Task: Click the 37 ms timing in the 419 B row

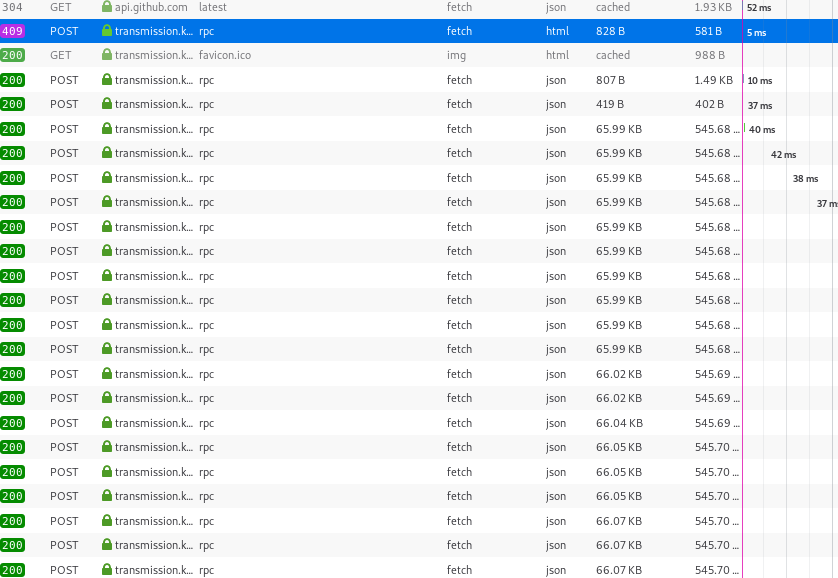Action: point(760,106)
